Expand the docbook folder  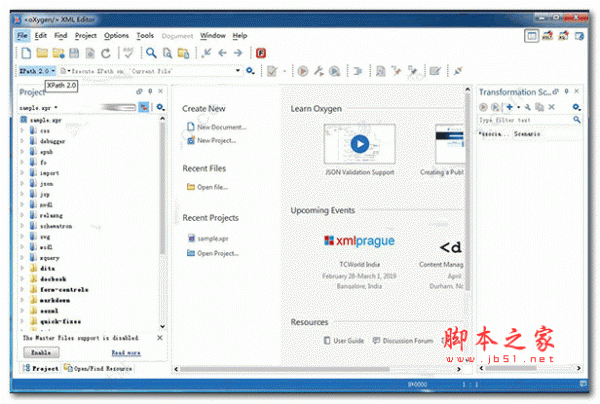pos(22,279)
